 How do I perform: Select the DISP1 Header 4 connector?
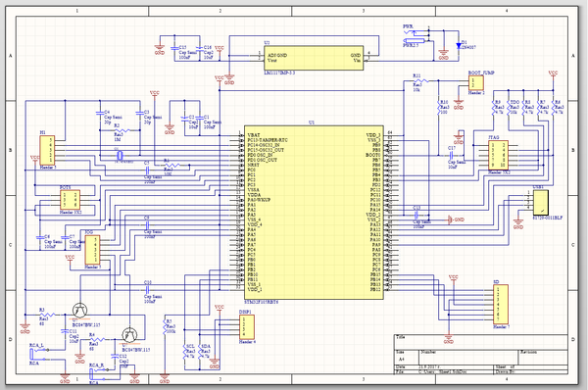247,327
